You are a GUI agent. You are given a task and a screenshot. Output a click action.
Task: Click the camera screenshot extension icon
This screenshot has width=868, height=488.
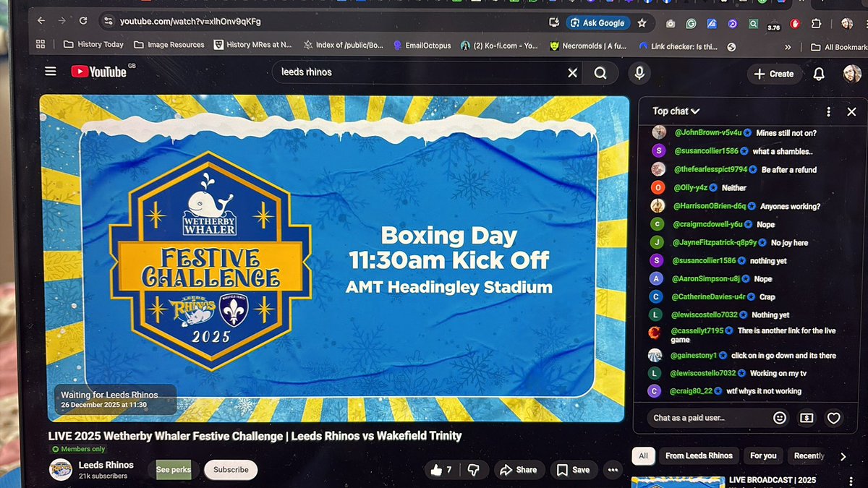[x=671, y=24]
